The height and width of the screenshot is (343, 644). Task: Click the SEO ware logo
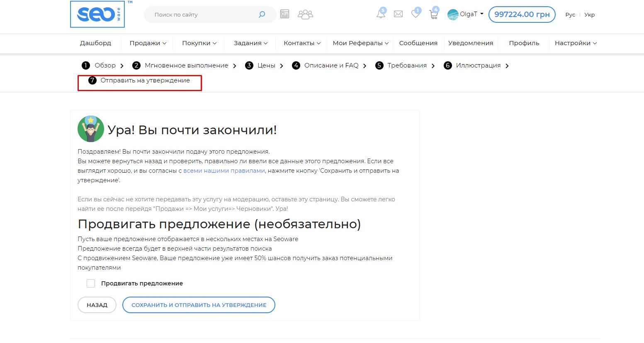point(97,14)
